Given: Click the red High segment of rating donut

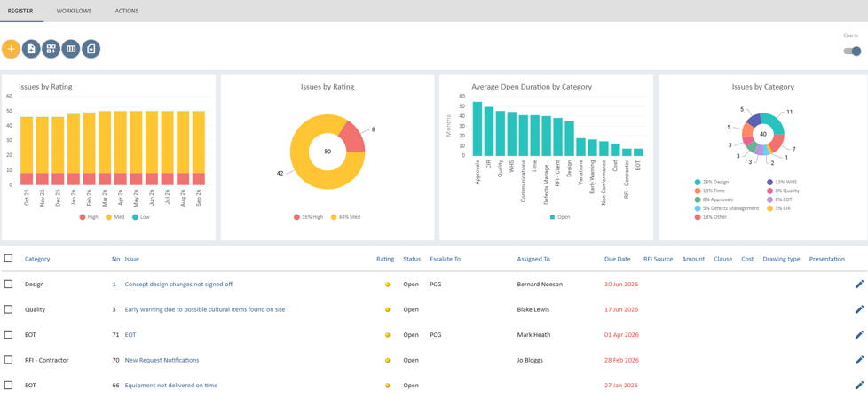Looking at the screenshot, I should pos(352,137).
